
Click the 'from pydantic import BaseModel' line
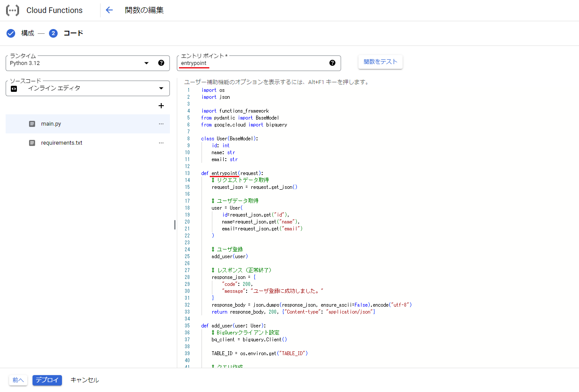coord(240,118)
